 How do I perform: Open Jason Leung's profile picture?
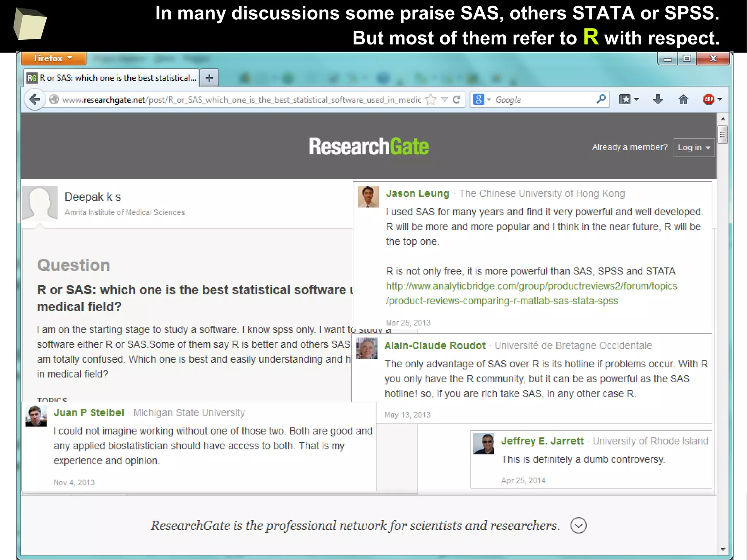(368, 197)
